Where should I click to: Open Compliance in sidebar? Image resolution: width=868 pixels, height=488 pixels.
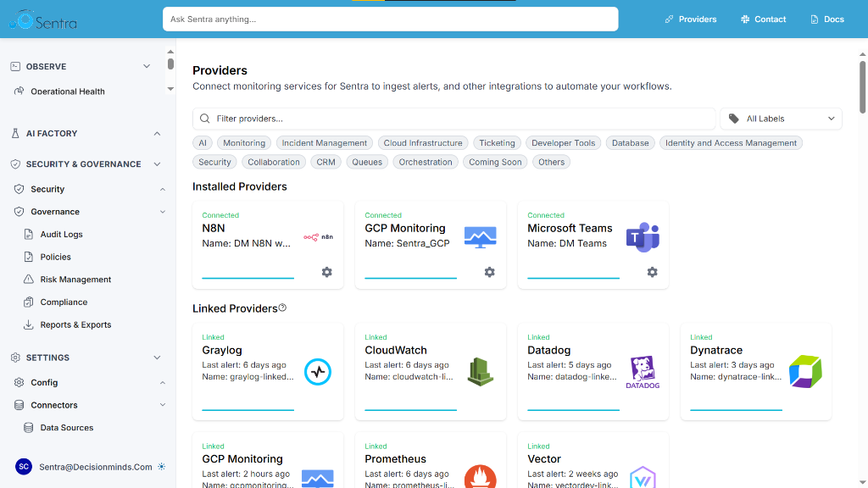[64, 302]
